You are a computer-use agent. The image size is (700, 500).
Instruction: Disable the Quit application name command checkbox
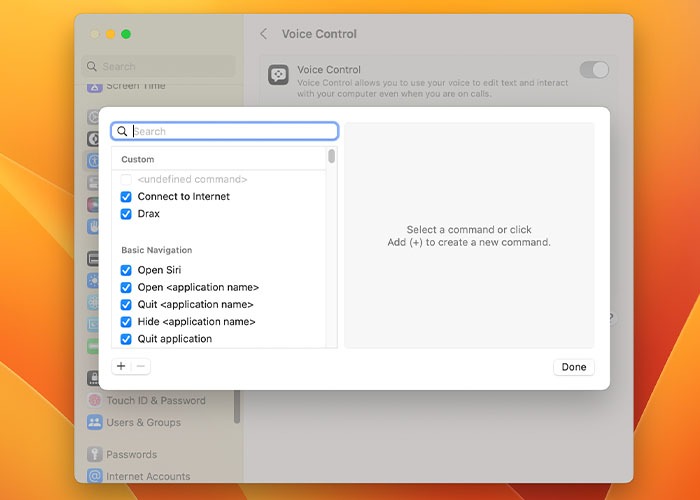coord(126,304)
